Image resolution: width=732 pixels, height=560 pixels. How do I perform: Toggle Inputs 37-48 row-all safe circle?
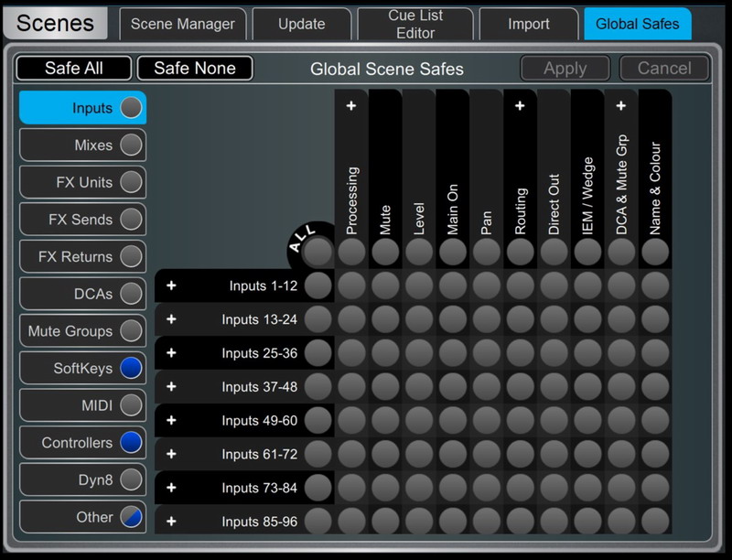tap(318, 386)
